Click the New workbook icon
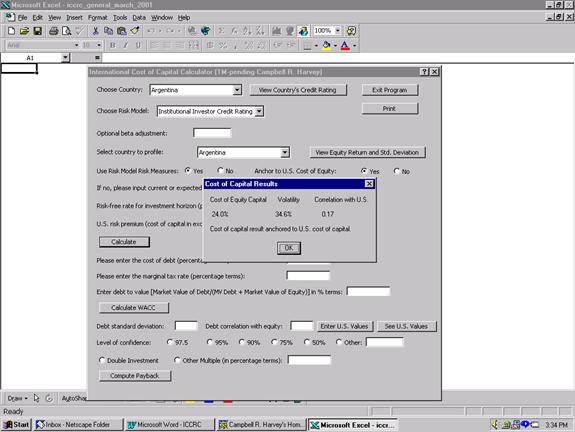 [x=11, y=31]
